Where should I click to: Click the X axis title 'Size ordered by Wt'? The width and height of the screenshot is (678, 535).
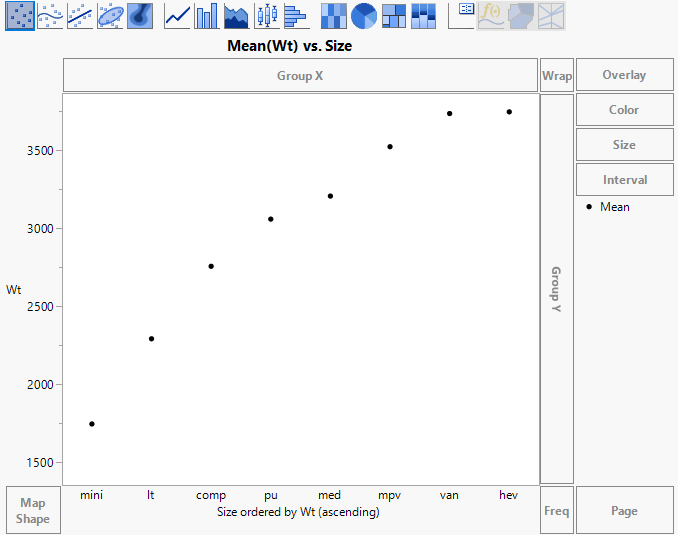[298, 511]
